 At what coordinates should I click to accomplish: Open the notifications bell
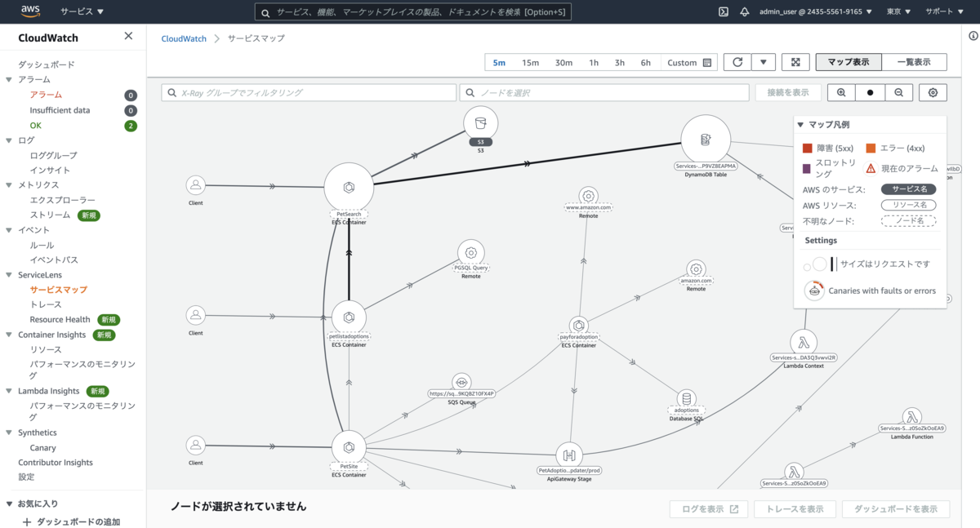(x=744, y=12)
